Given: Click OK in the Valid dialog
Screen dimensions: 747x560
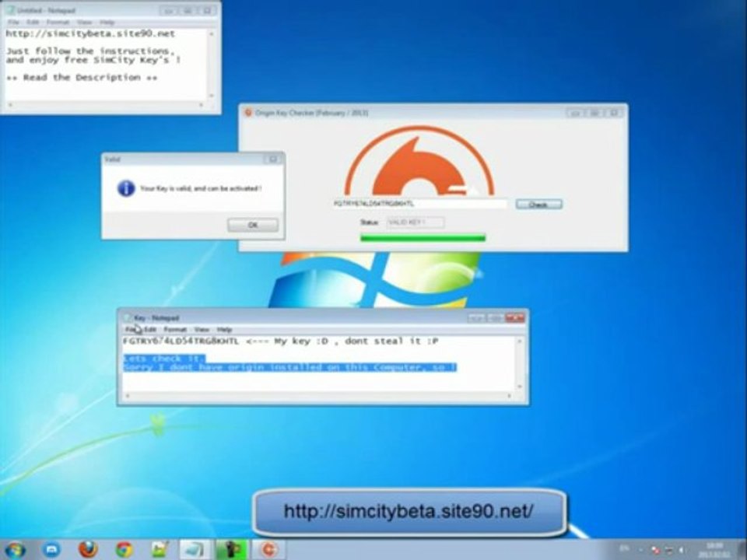Looking at the screenshot, I should click(252, 225).
